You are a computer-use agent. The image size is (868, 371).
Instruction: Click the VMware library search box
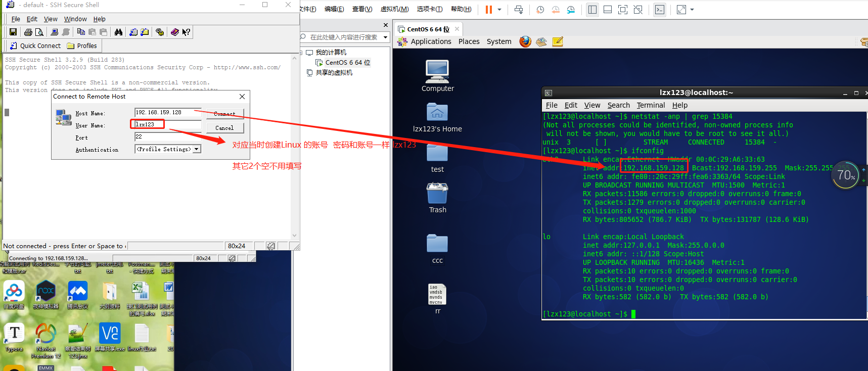[344, 37]
